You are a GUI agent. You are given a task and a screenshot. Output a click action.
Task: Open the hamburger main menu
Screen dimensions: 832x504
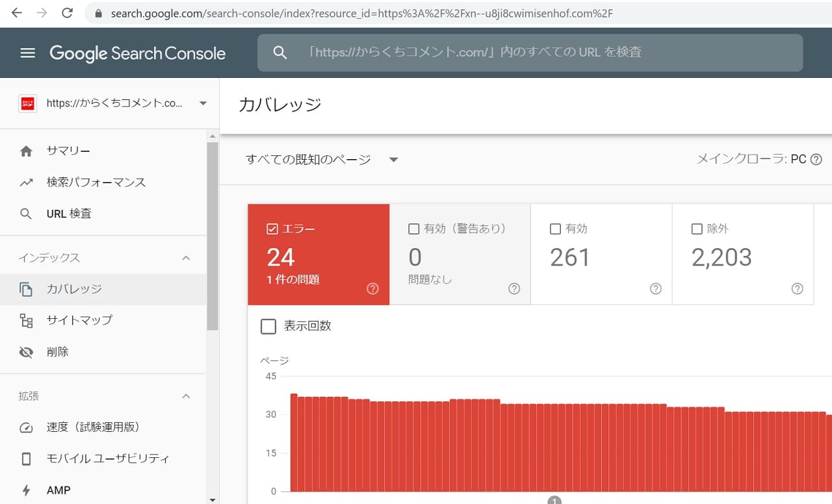(x=27, y=53)
